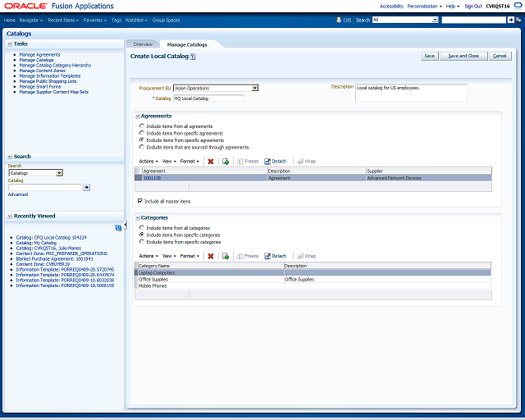Open Manage Smart Forms task link
The image size is (525, 420).
pos(40,87)
